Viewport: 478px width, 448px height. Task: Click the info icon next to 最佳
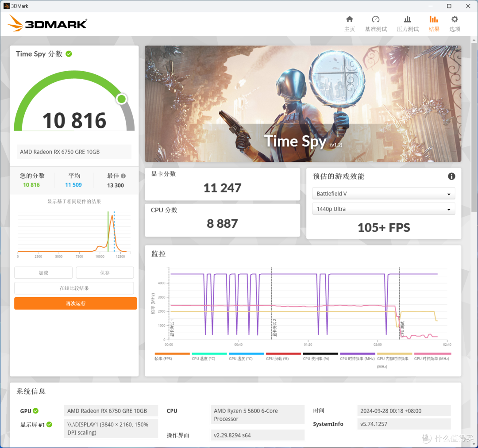pyautogui.click(x=123, y=176)
